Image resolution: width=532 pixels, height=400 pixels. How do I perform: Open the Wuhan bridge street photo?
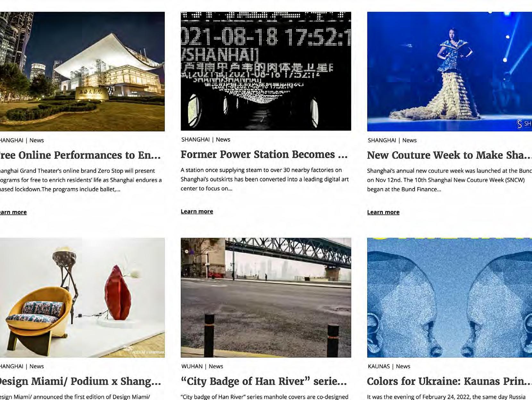[266, 297]
